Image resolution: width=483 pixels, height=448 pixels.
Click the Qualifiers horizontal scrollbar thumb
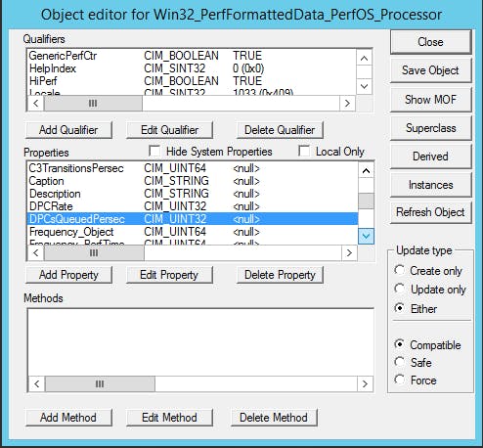(93, 104)
